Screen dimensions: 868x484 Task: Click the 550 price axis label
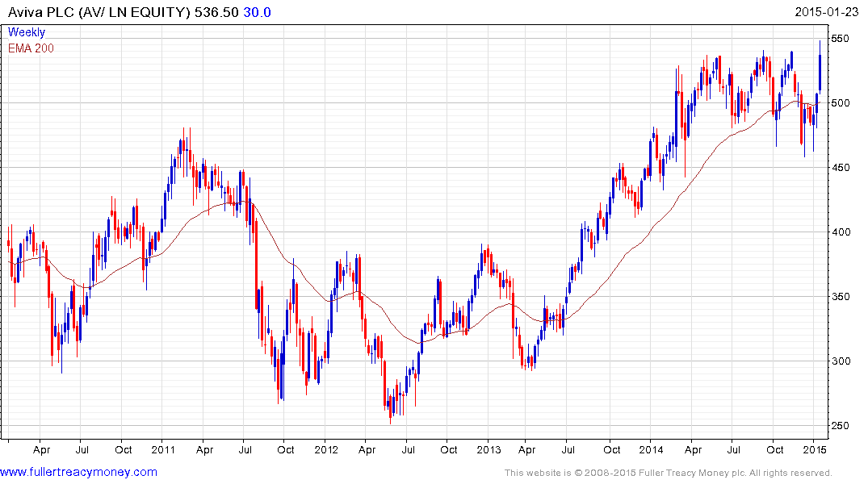click(x=840, y=39)
